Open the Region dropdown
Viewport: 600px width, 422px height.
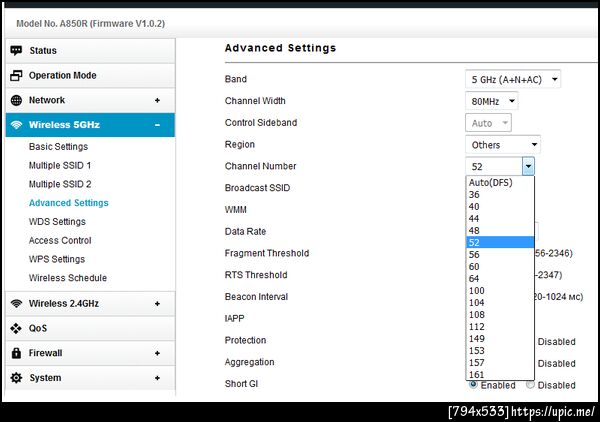pyautogui.click(x=503, y=145)
